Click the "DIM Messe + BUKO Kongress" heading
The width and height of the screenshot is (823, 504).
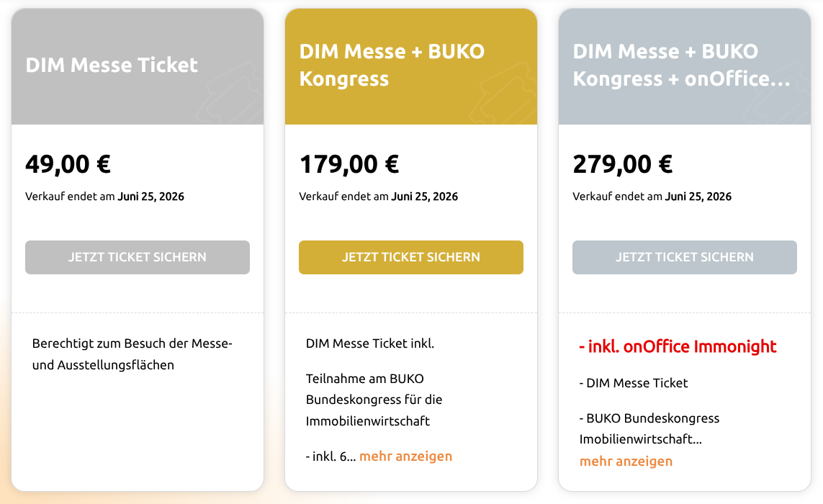(392, 65)
